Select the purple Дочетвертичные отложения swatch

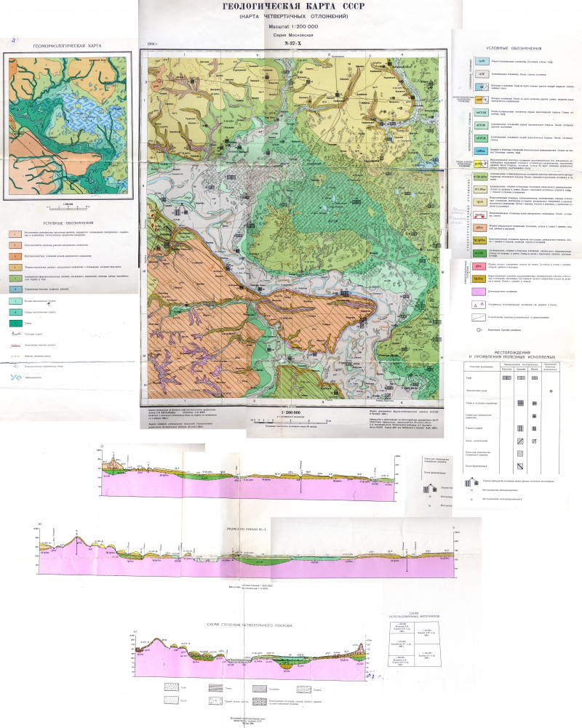(479, 292)
